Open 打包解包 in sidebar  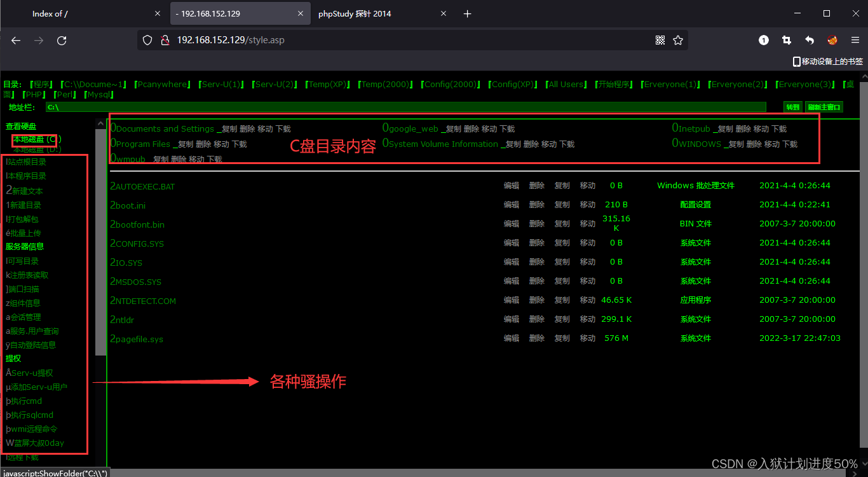[x=22, y=219]
